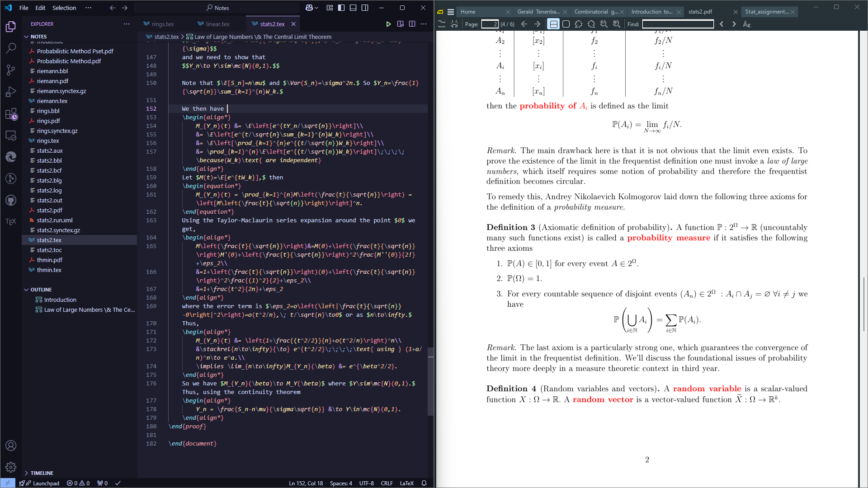The width and height of the screenshot is (868, 488).
Task: Expand the TIMELINE section
Action: [x=42, y=473]
